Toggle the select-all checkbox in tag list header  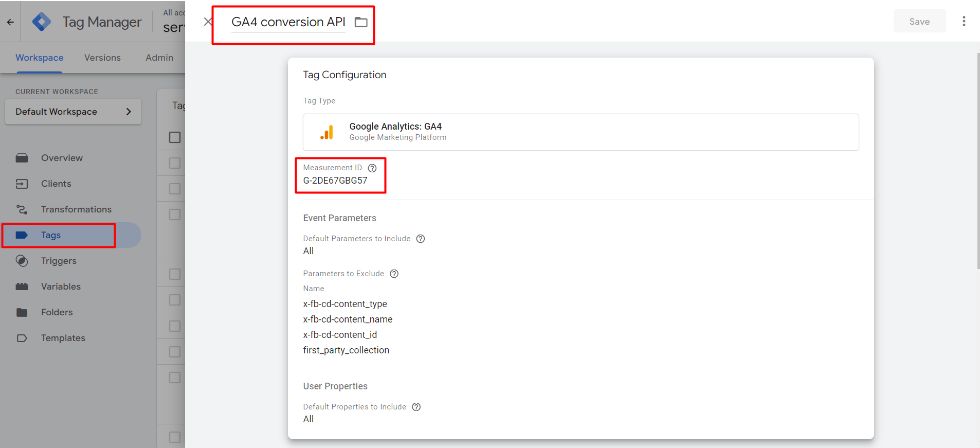coord(175,137)
